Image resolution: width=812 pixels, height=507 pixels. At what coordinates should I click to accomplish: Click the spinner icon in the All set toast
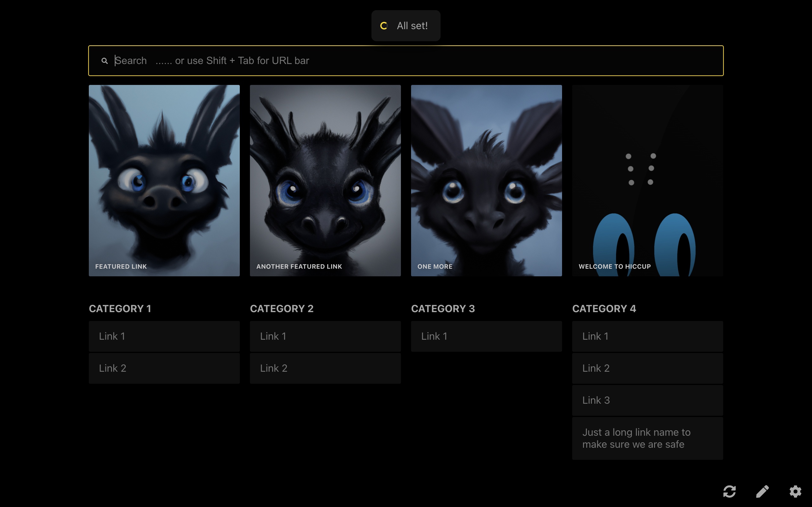click(x=384, y=26)
